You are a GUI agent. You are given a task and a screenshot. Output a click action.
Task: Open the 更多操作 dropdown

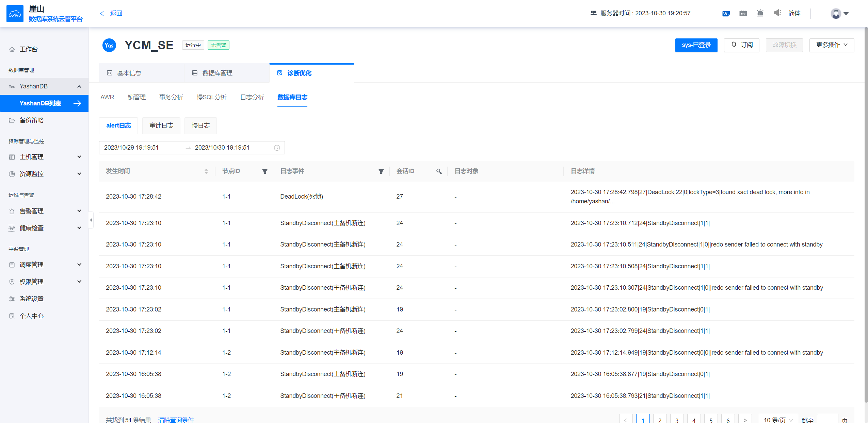point(831,45)
